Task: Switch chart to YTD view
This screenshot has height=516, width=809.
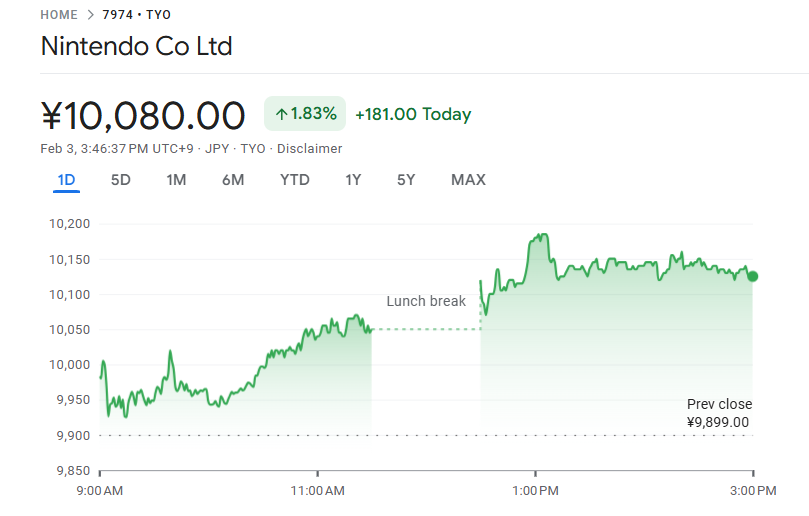Action: 294,180
